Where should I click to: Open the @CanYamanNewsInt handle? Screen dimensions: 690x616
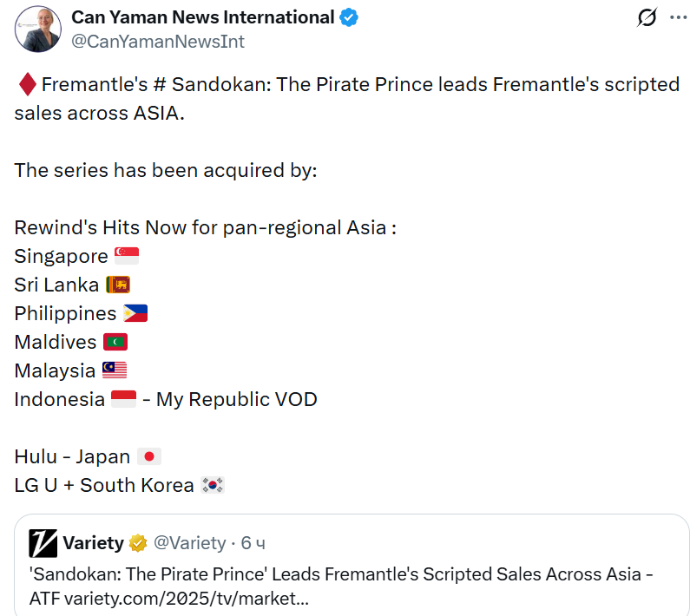pos(158,41)
